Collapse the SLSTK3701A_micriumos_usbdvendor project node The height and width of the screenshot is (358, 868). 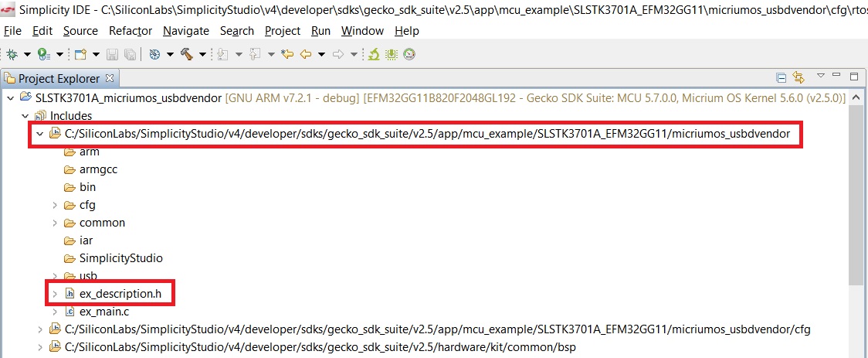pyautogui.click(x=9, y=98)
